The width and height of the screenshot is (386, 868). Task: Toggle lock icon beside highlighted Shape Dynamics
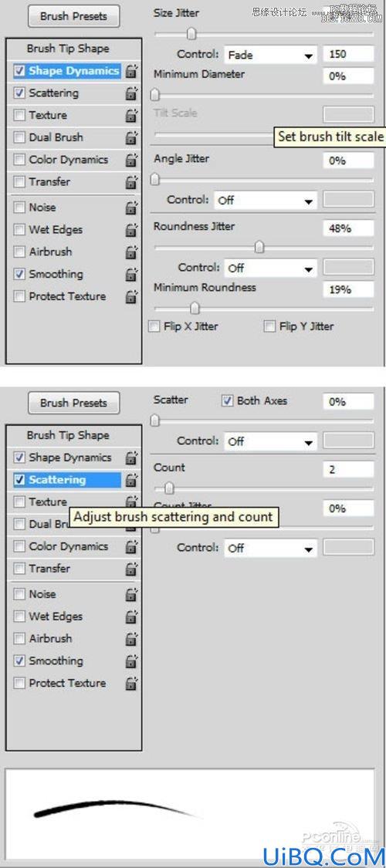click(131, 71)
